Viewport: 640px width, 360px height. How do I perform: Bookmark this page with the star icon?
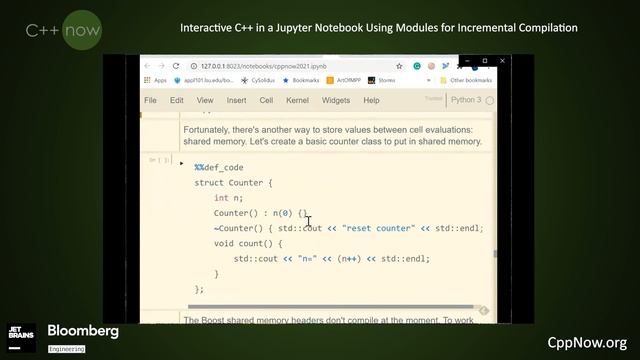tap(399, 66)
